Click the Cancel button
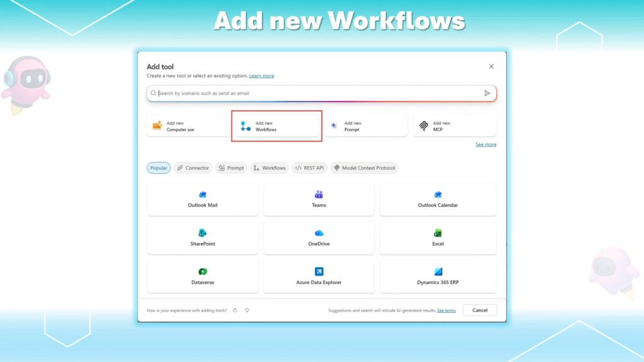The image size is (644, 362). 480,310
